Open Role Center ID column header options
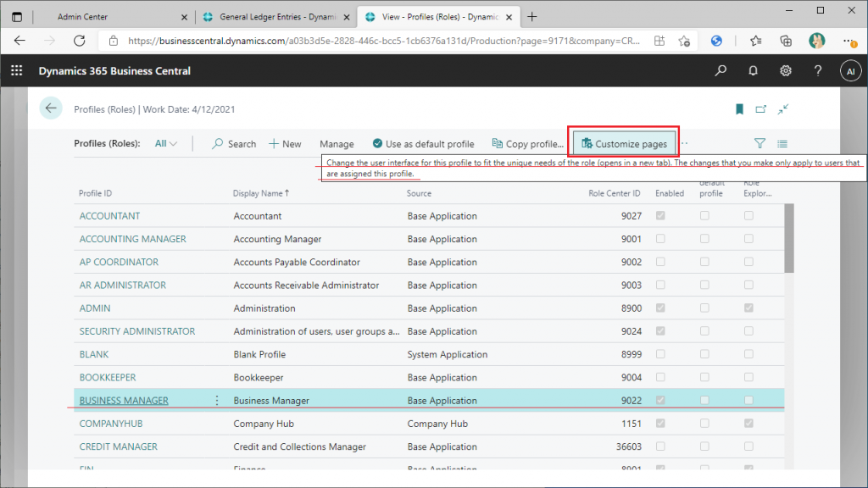 click(614, 193)
